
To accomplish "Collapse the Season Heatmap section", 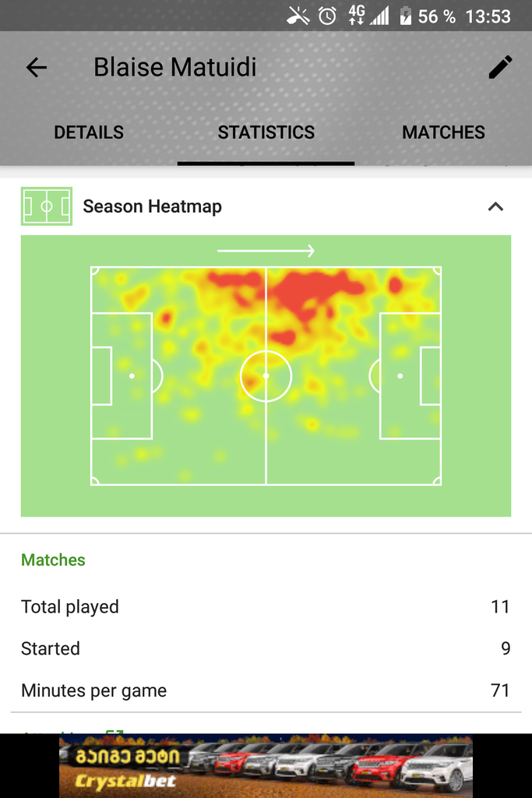I will coord(496,206).
